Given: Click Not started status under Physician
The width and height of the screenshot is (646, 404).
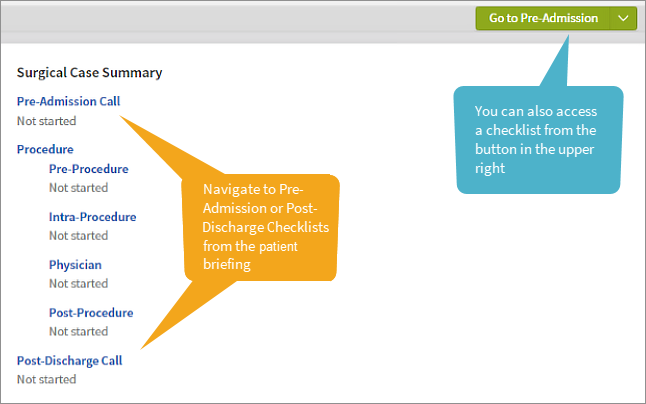Looking at the screenshot, I should click(x=78, y=284).
